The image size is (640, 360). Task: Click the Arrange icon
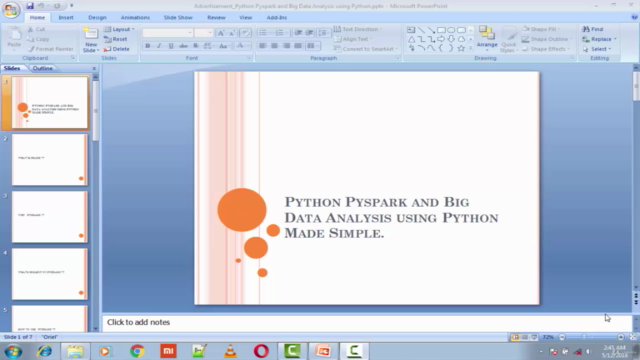coord(487,33)
